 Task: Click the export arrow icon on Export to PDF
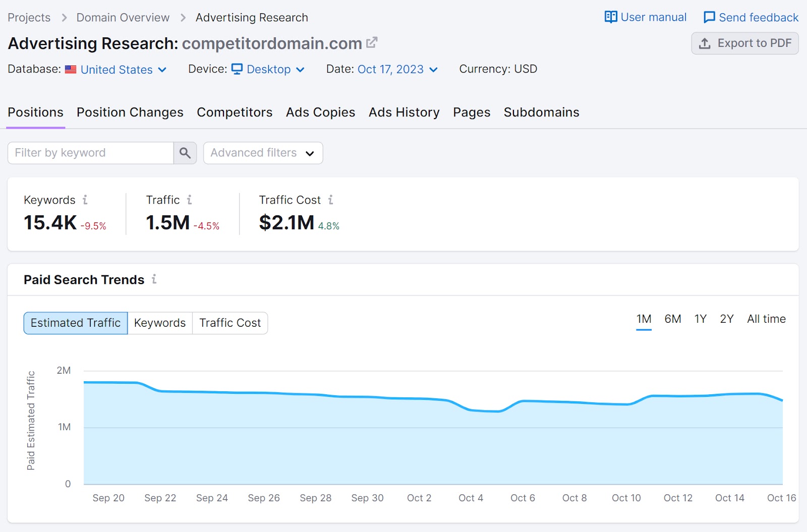tap(705, 43)
